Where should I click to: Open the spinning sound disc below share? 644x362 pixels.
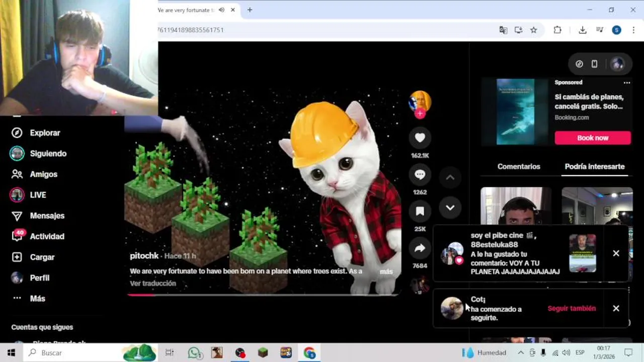(420, 285)
